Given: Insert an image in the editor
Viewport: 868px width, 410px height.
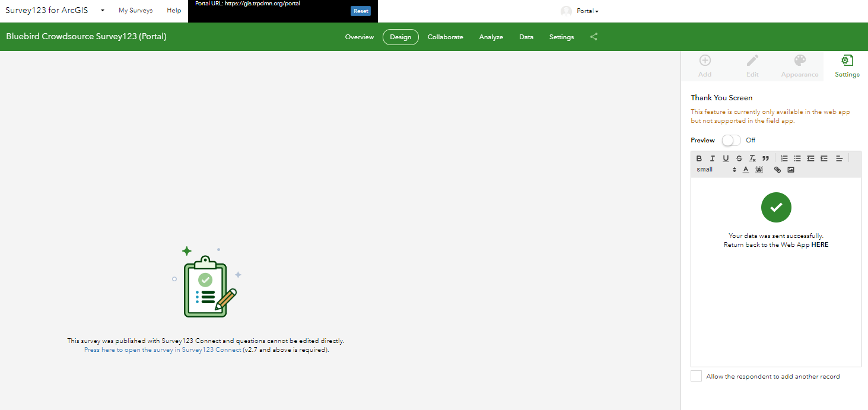Looking at the screenshot, I should (791, 170).
